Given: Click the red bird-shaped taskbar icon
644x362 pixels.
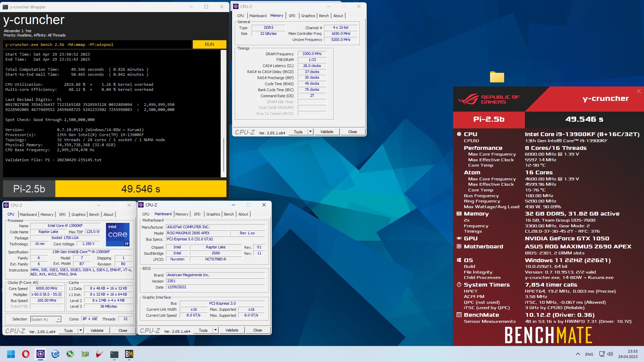Looking at the screenshot, I should [x=100, y=354].
